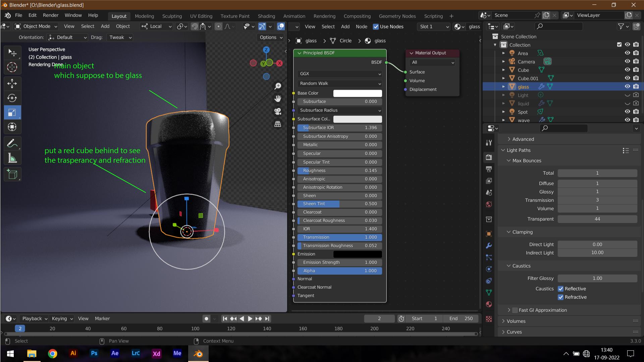Select the Geometry Nodes workspace tab
644x362 pixels.
(397, 16)
